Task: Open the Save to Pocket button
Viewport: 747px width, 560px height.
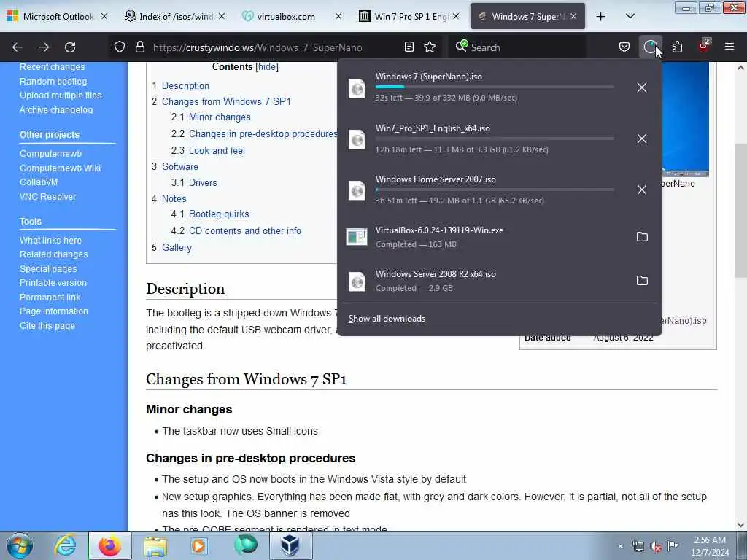Action: click(624, 47)
